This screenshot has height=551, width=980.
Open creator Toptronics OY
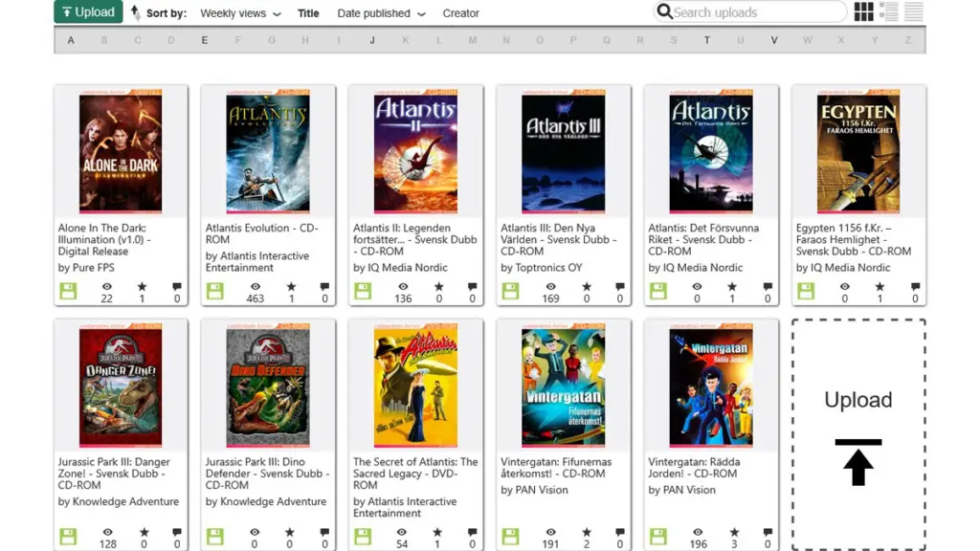click(548, 268)
